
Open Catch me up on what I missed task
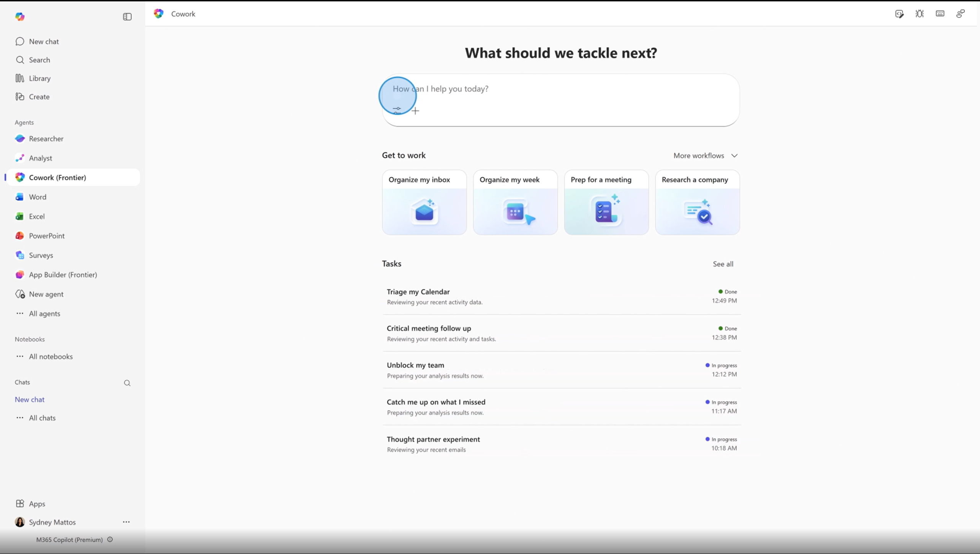562,407
